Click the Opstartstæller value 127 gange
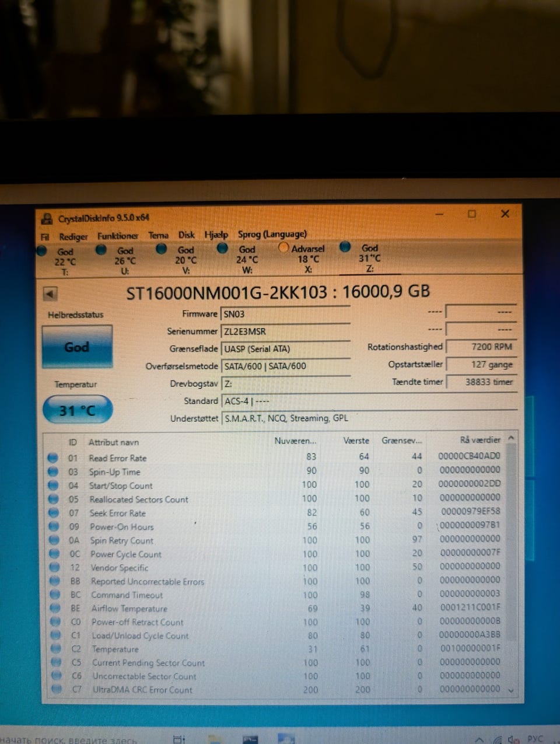 [x=481, y=364]
